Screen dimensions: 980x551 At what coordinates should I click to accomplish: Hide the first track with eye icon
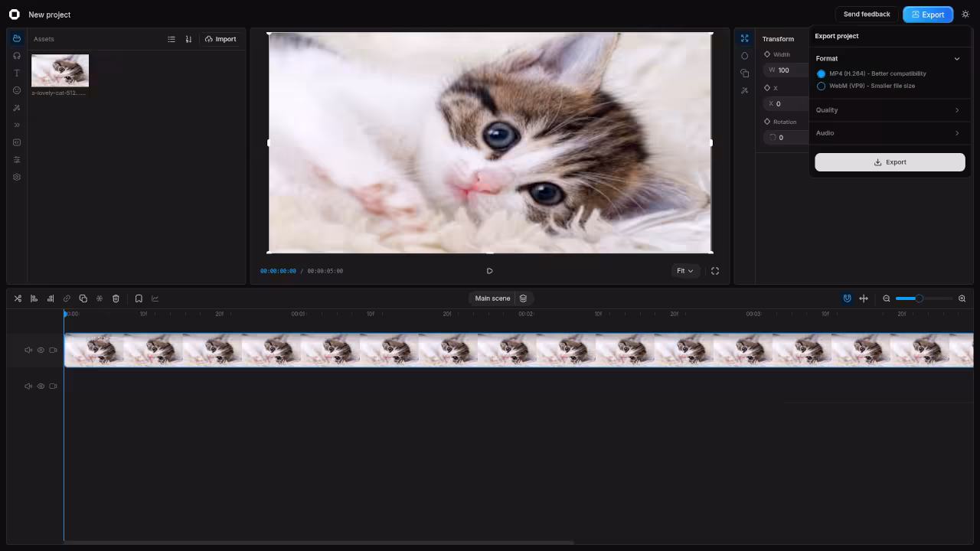(41, 350)
